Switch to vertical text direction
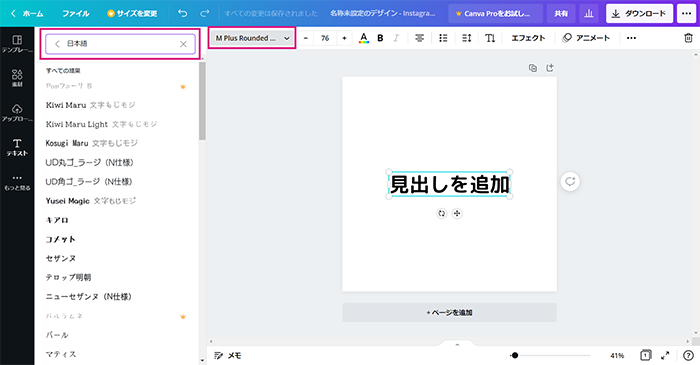Image resolution: width=700 pixels, height=365 pixels. tap(490, 38)
